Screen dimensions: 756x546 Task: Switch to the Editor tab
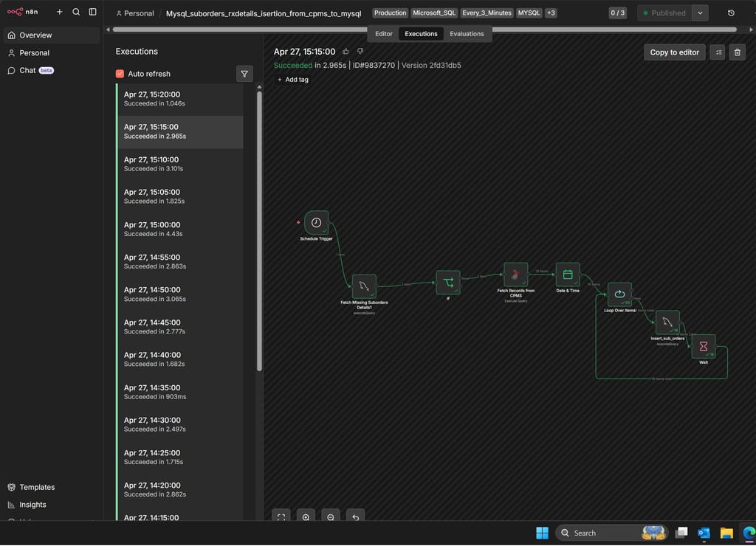click(x=384, y=34)
